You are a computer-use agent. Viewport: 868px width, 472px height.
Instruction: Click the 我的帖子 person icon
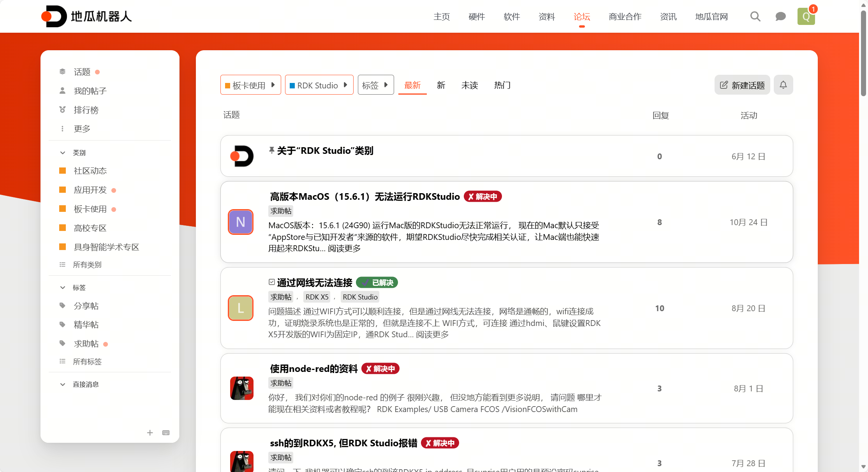click(x=62, y=90)
